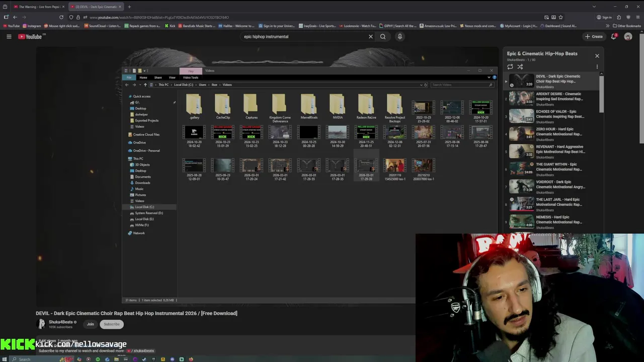
Task: Toggle shuffle playlist in the playlist panel
Action: coord(520,66)
